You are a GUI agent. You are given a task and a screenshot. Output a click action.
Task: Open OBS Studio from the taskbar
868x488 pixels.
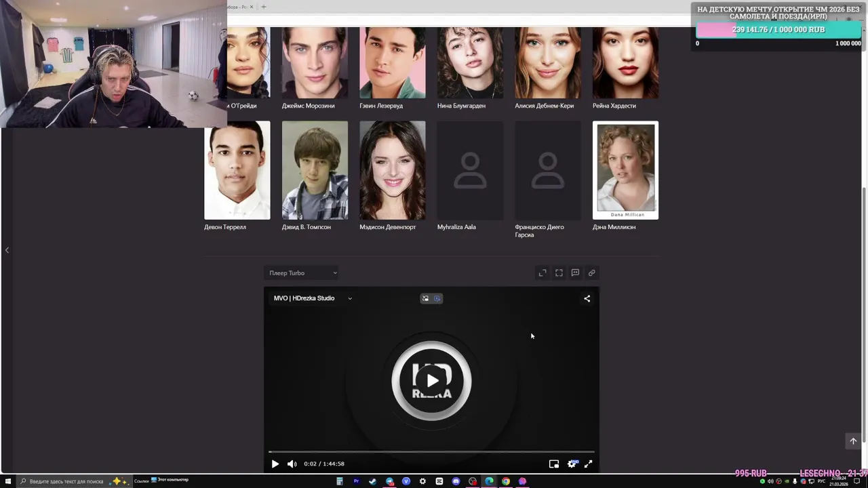473,481
